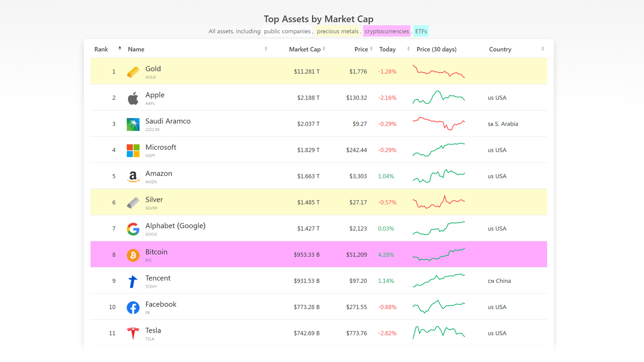Open the Gold asset page
Screen dimensions: 644x362
pos(153,69)
